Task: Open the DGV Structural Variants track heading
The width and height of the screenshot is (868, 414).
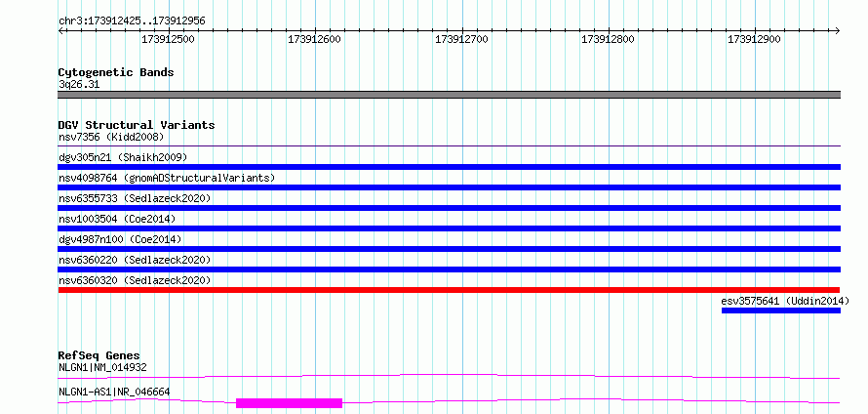Action: tap(137, 125)
